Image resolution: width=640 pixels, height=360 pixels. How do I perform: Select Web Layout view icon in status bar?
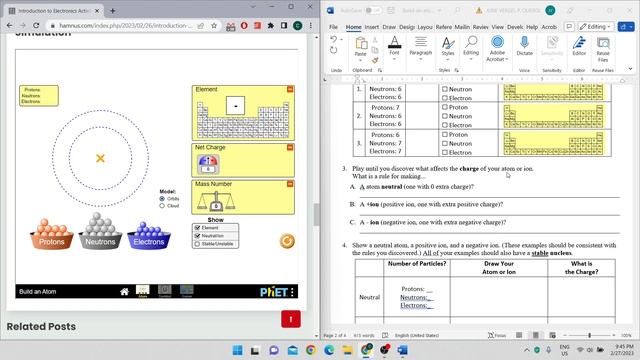click(x=552, y=335)
